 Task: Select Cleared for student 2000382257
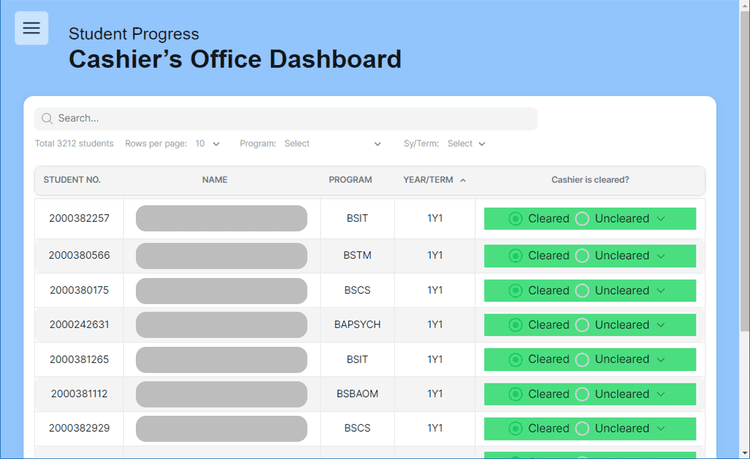coord(516,219)
